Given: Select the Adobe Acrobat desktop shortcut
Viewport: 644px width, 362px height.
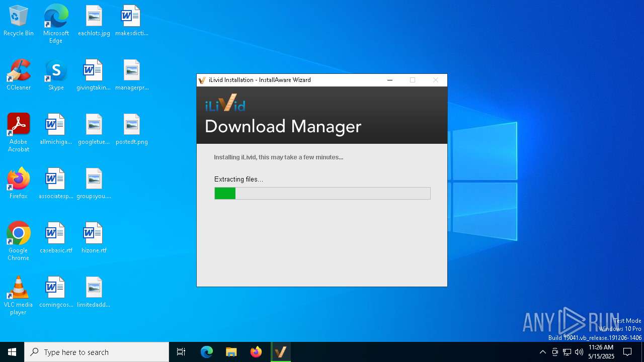Looking at the screenshot, I should click(x=19, y=133).
